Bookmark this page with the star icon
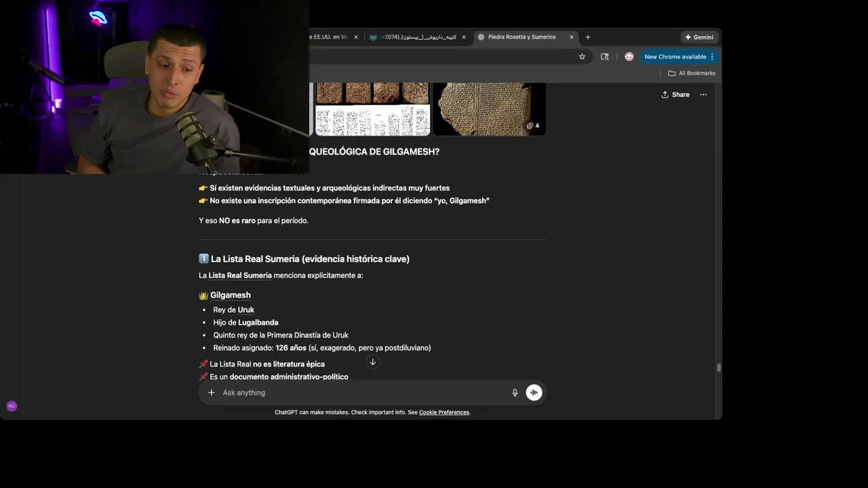This screenshot has width=868, height=488. [x=582, y=57]
